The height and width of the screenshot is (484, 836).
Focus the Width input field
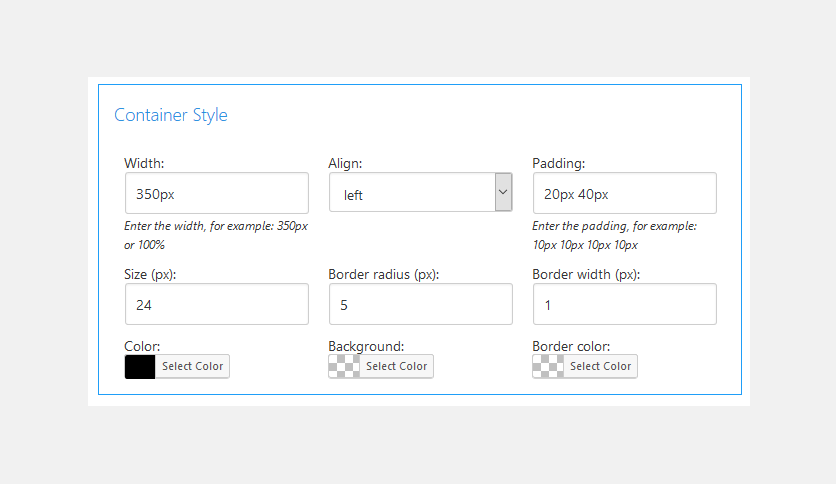point(216,193)
